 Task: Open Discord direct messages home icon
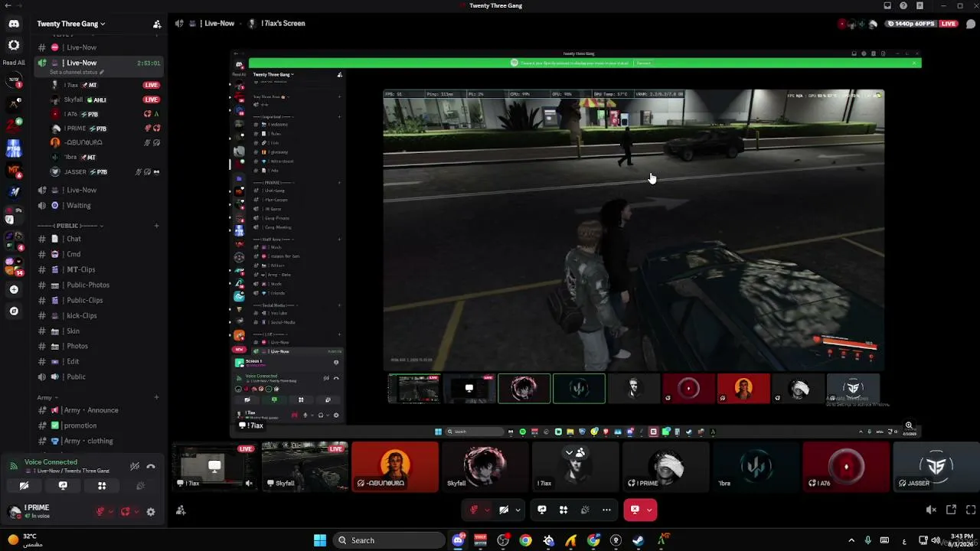tap(14, 24)
